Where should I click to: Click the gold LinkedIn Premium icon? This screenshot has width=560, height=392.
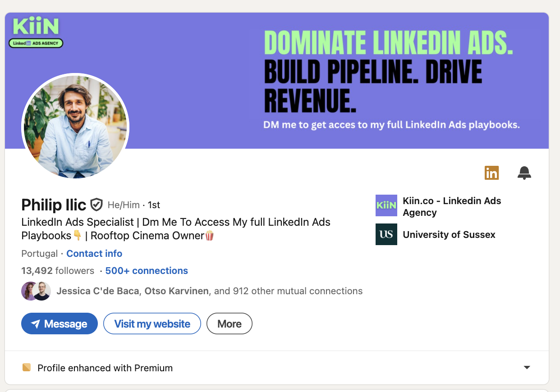[x=491, y=173]
